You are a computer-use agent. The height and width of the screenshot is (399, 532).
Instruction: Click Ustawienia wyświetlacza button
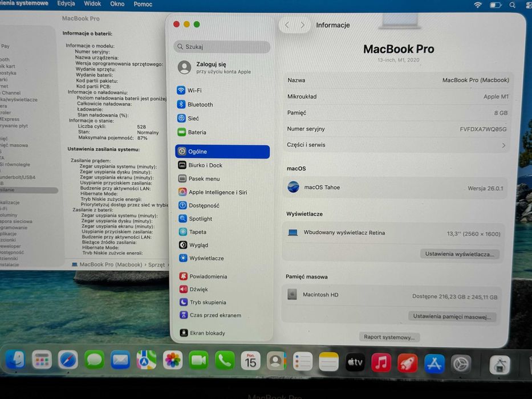coord(460,254)
